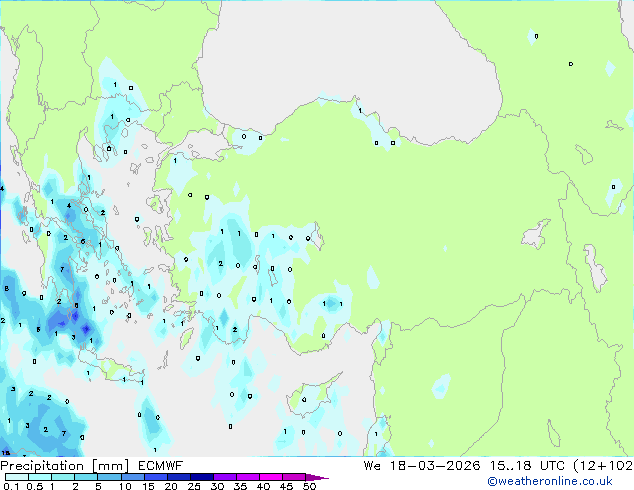Pick the 0.1–0.5 mm legend swatch
The height and width of the screenshot is (490, 634).
pos(17,477)
